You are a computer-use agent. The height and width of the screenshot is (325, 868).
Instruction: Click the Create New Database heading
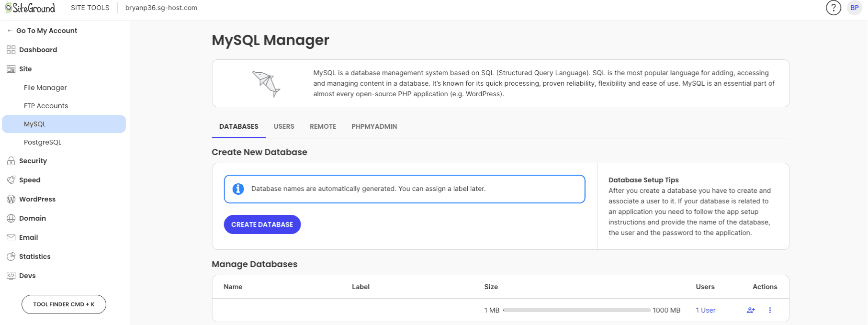click(259, 152)
